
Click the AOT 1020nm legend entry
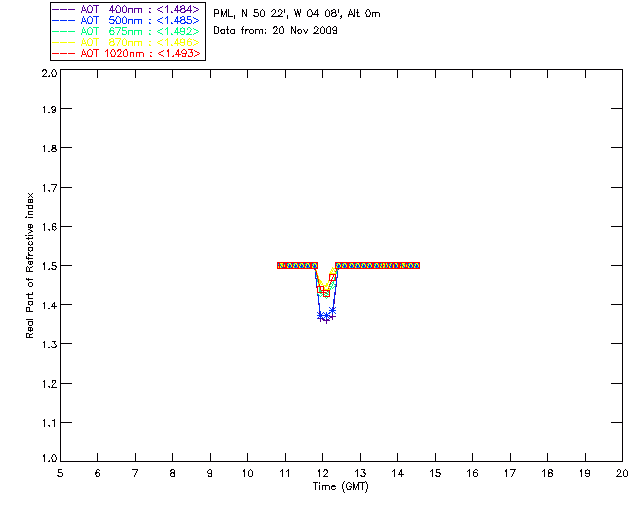(126, 53)
